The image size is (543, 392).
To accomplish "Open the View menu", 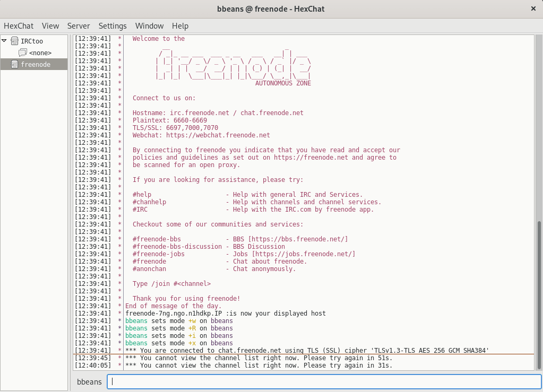I will pyautogui.click(x=50, y=25).
